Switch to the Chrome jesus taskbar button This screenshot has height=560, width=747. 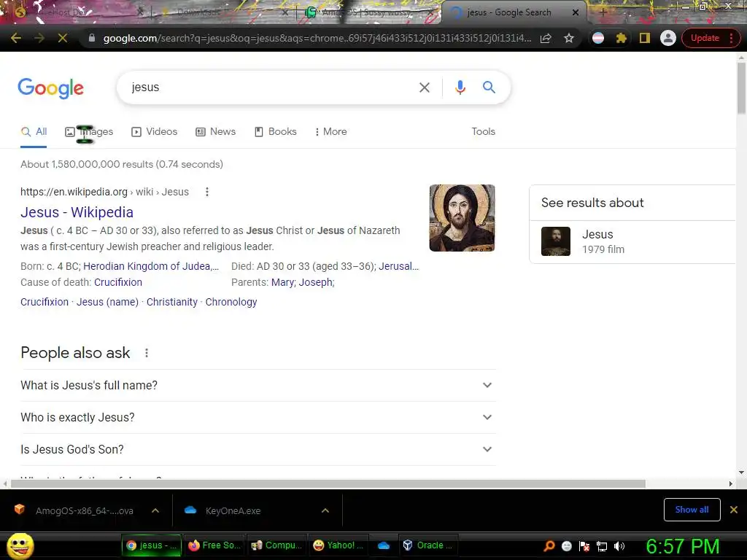[152, 545]
